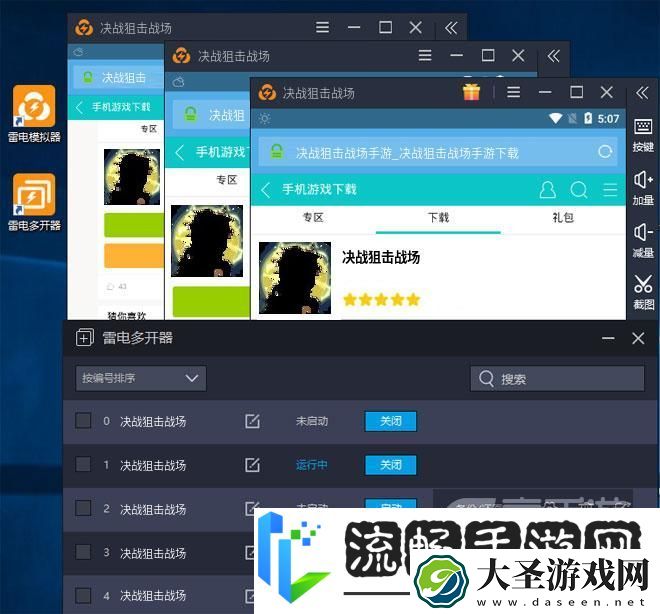Click the battery icon in Android status bar
Image resolution: width=660 pixels, height=614 pixels.
tap(588, 118)
